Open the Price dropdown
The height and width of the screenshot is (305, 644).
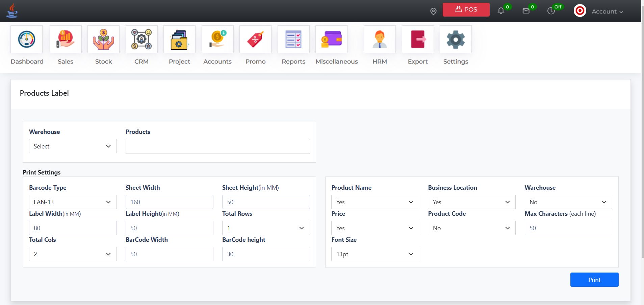point(375,228)
